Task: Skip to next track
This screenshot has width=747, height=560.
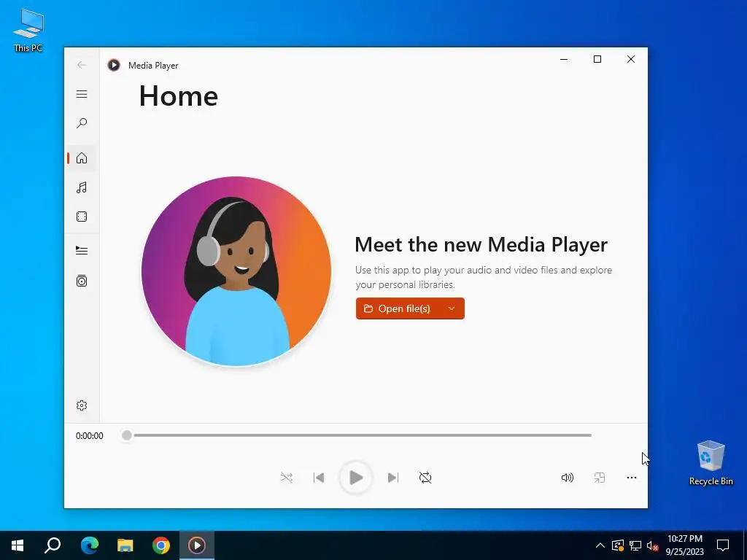Action: point(392,477)
